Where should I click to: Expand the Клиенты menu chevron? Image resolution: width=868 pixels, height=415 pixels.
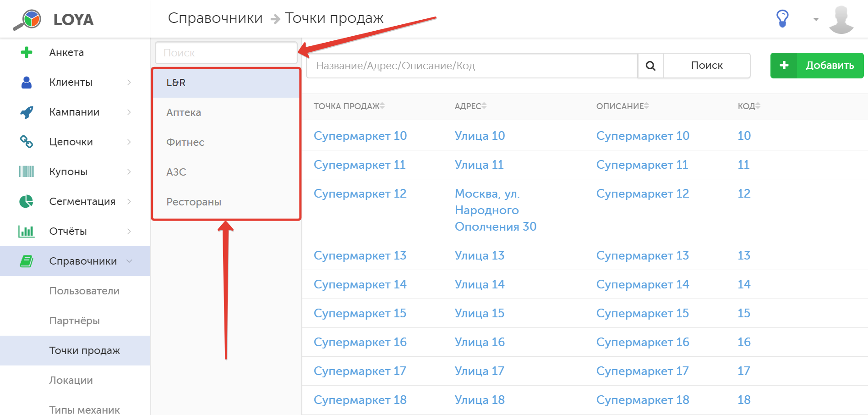click(x=129, y=82)
